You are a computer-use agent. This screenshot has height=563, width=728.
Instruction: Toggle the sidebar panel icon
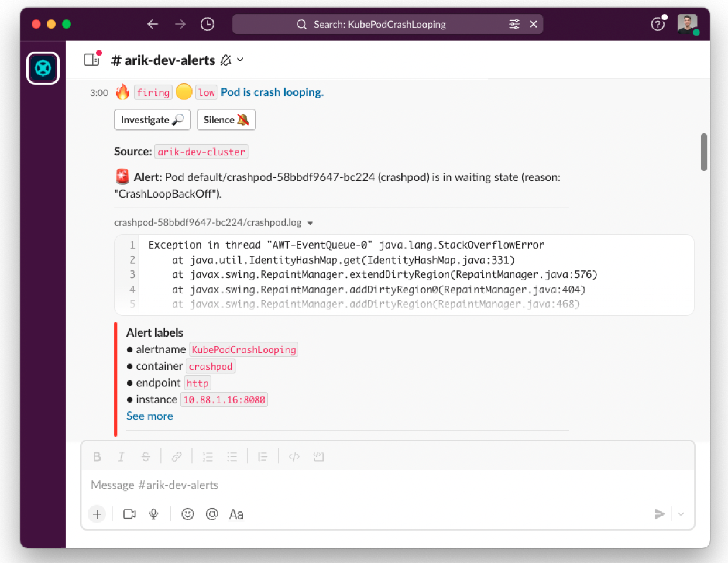point(91,60)
